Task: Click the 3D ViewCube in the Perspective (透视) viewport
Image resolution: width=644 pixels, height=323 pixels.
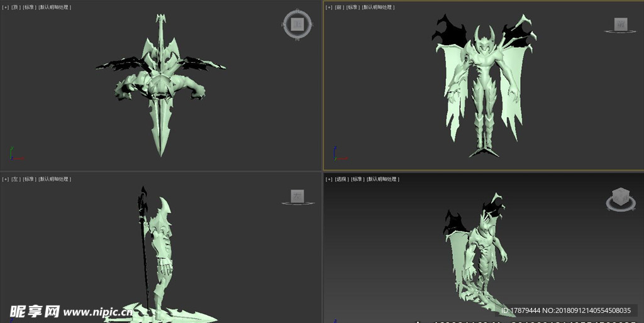Action: coord(621,196)
